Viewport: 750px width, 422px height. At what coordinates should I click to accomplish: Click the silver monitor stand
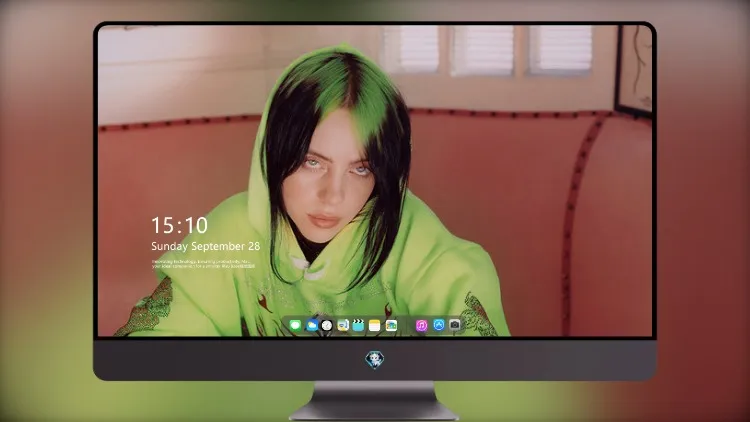click(x=374, y=401)
